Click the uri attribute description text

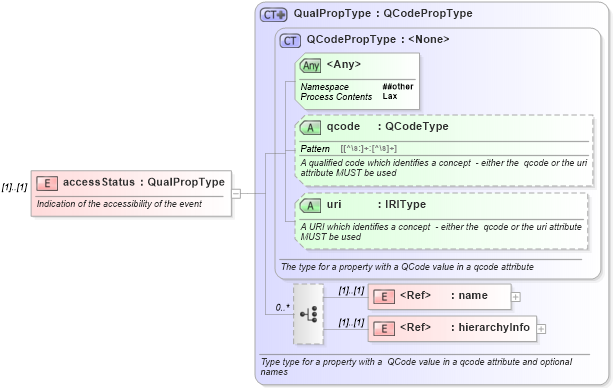(x=441, y=231)
